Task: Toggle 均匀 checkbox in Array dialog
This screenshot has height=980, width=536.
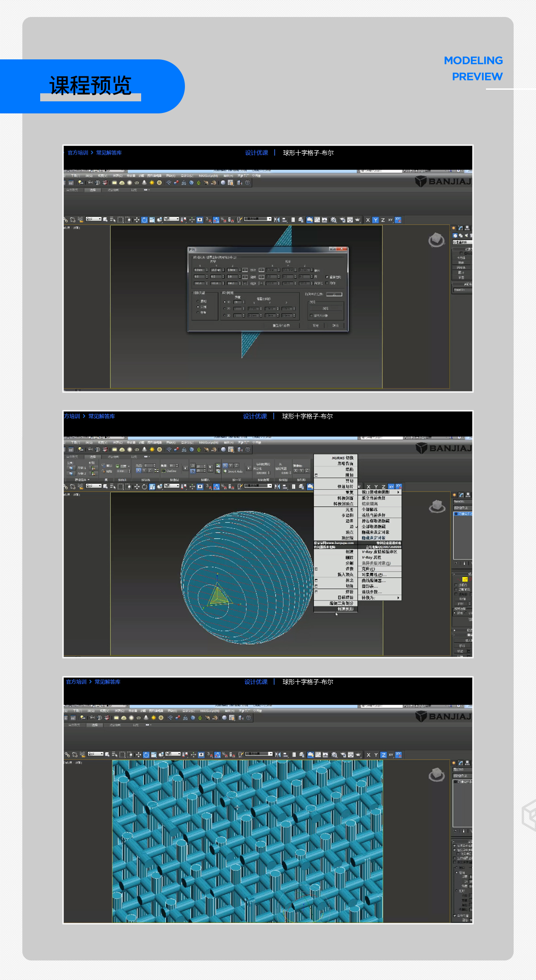Action: pos(327,283)
